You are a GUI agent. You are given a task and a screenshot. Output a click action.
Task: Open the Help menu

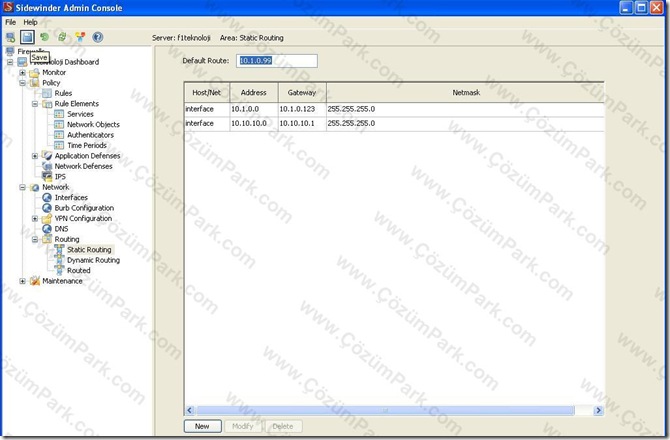(30, 22)
